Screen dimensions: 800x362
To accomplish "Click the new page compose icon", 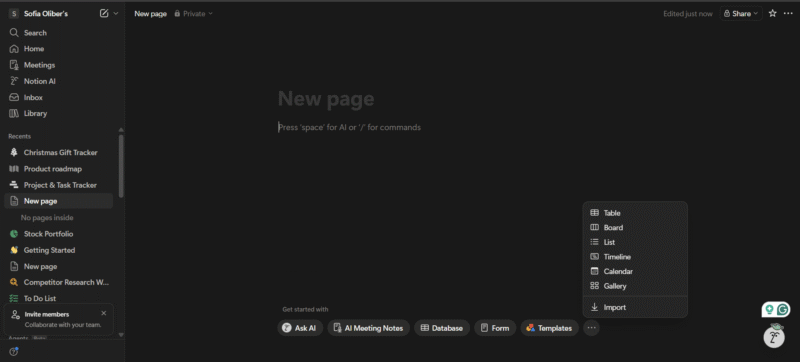I will coord(104,14).
